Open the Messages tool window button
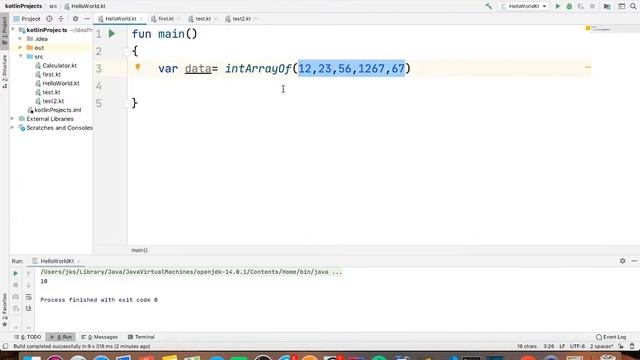This screenshot has height=360, width=640. pyautogui.click(x=99, y=337)
